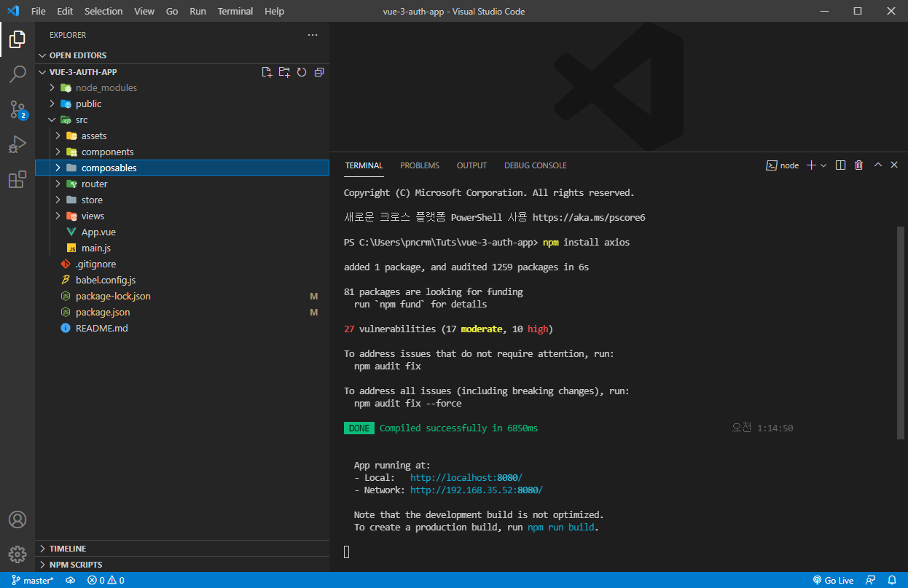Open the Run menu

coord(197,11)
